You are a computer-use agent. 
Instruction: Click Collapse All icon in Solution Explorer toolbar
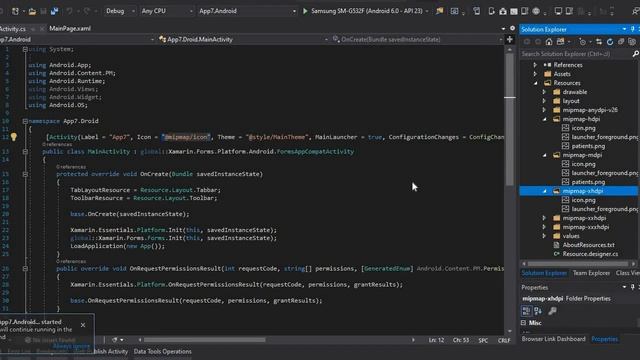point(621,42)
